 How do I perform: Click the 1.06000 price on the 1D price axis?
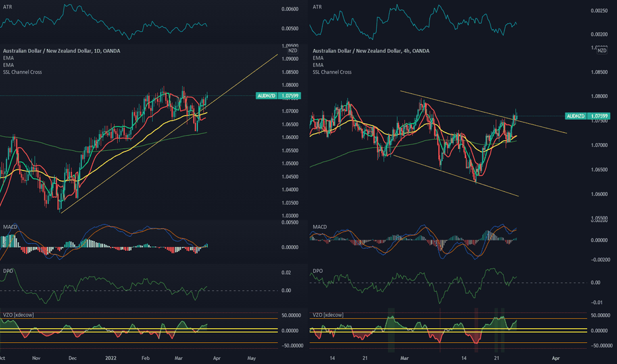click(290, 138)
